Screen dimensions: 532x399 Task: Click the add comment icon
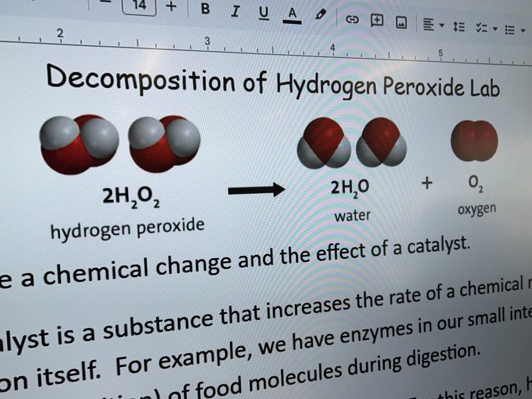tap(377, 21)
